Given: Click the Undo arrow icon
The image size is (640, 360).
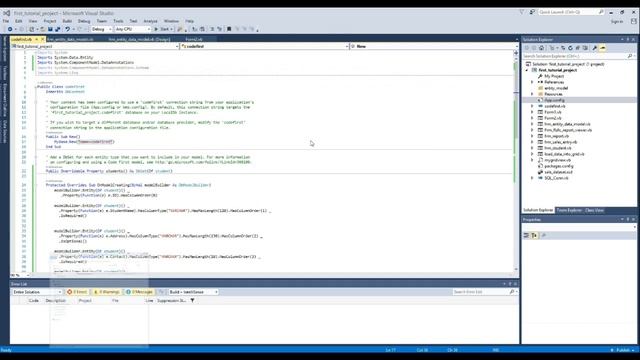Looking at the screenshot, I should (x=67, y=29).
